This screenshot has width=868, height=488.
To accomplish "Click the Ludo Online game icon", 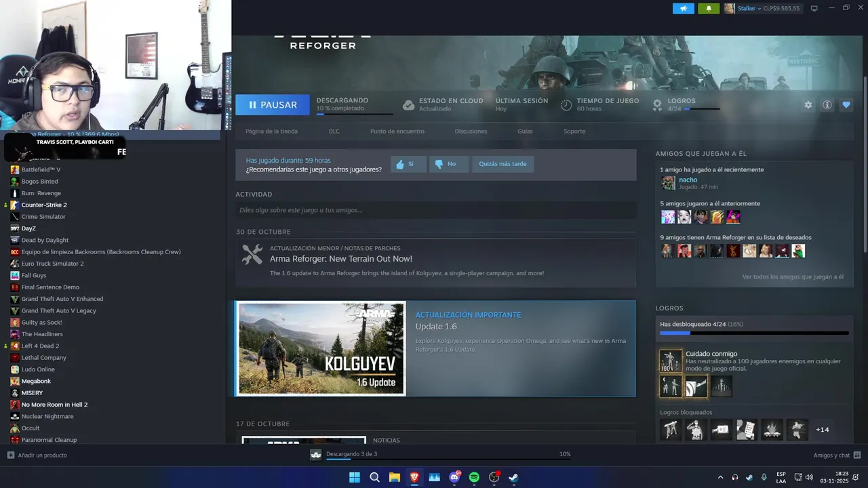I will point(15,369).
